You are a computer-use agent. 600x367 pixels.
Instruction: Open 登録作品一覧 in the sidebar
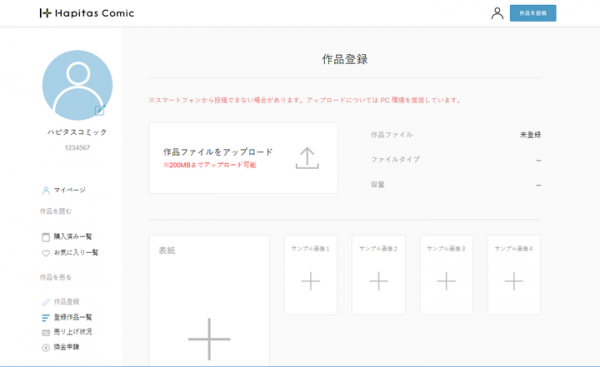[x=73, y=317]
